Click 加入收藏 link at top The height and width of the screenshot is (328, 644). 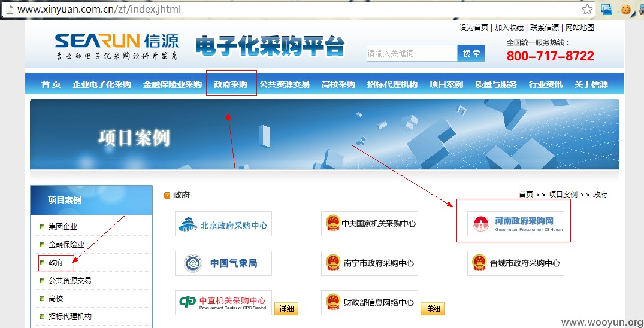509,28
